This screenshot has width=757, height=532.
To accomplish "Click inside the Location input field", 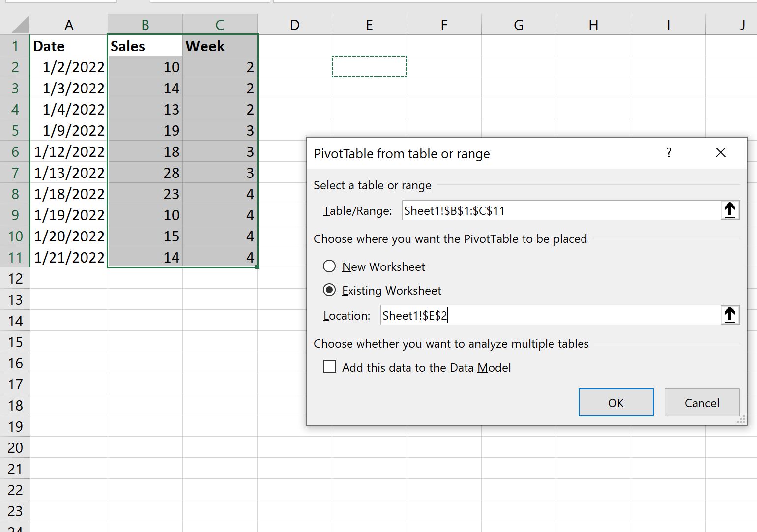I will point(541,315).
